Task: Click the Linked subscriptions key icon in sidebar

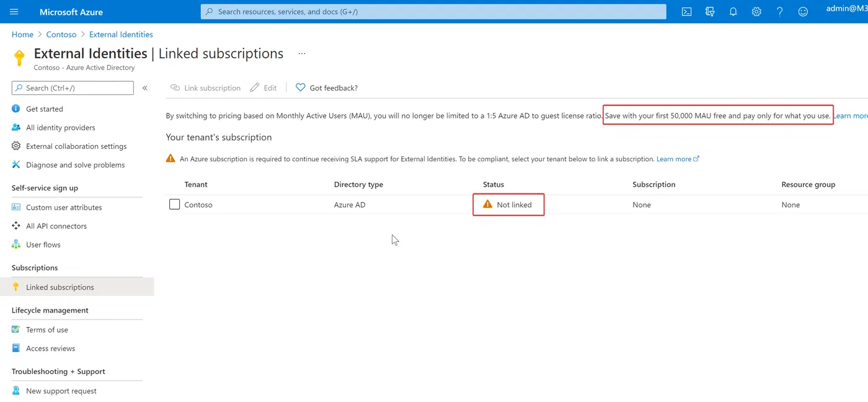Action: pos(16,287)
